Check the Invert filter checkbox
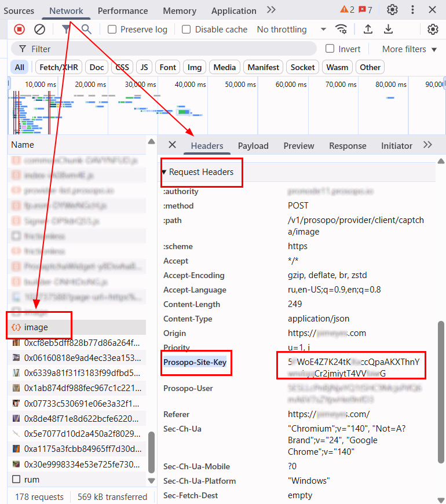 pos(330,49)
